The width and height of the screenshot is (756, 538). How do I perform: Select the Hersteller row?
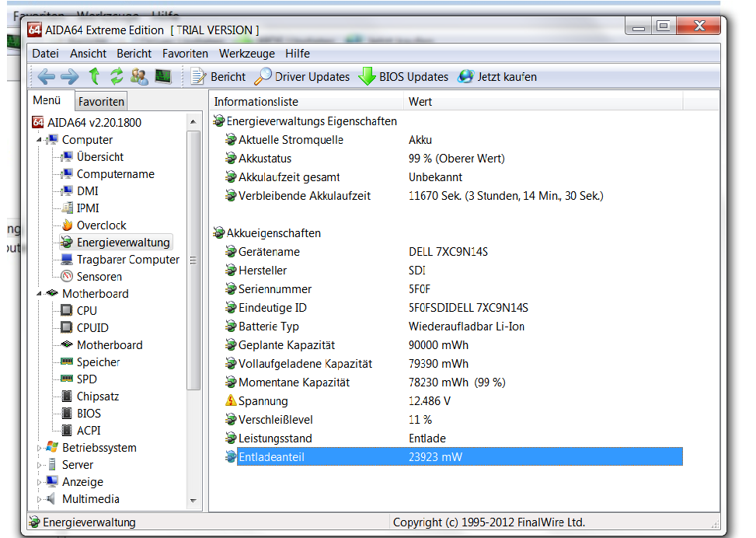[453, 271]
